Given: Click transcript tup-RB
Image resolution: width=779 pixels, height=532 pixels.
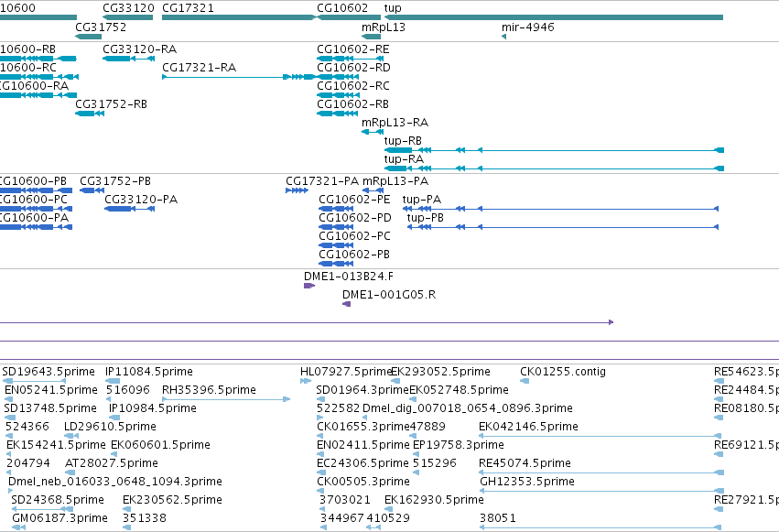Looking at the screenshot, I should point(403,141).
